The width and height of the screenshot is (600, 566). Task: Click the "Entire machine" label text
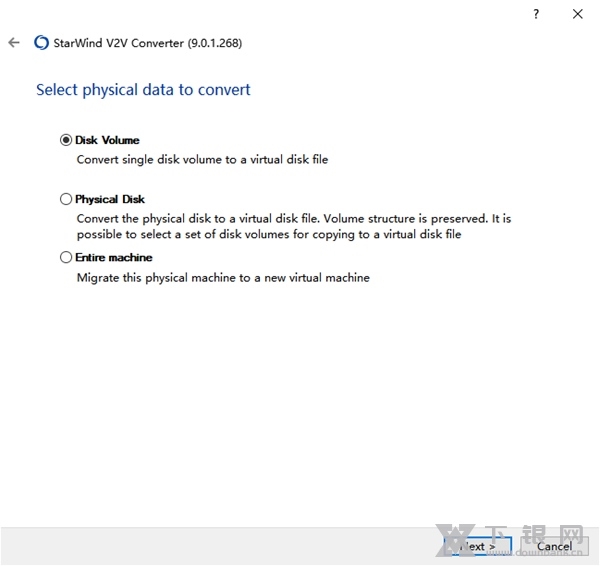coord(113,257)
